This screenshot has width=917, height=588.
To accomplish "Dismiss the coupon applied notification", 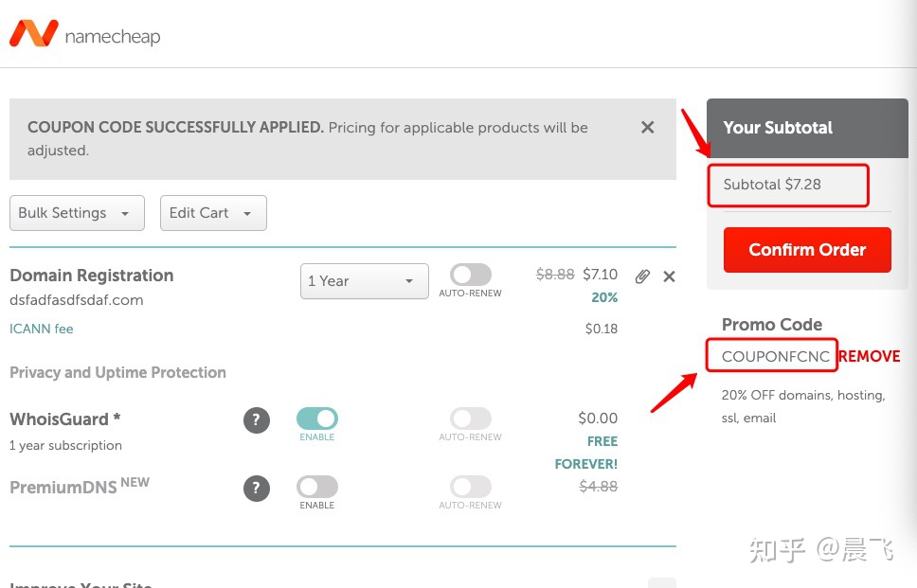I will [647, 128].
